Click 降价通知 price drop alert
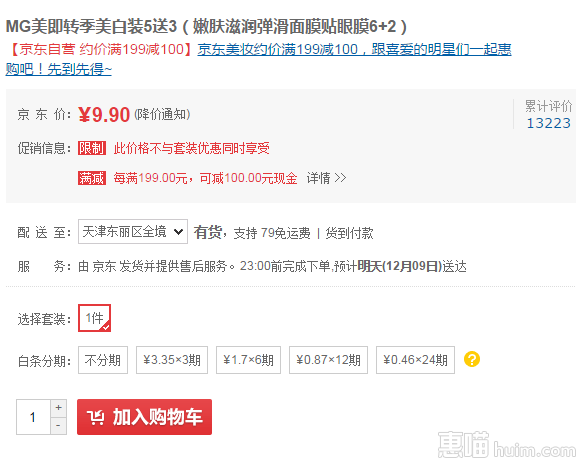 tap(162, 115)
